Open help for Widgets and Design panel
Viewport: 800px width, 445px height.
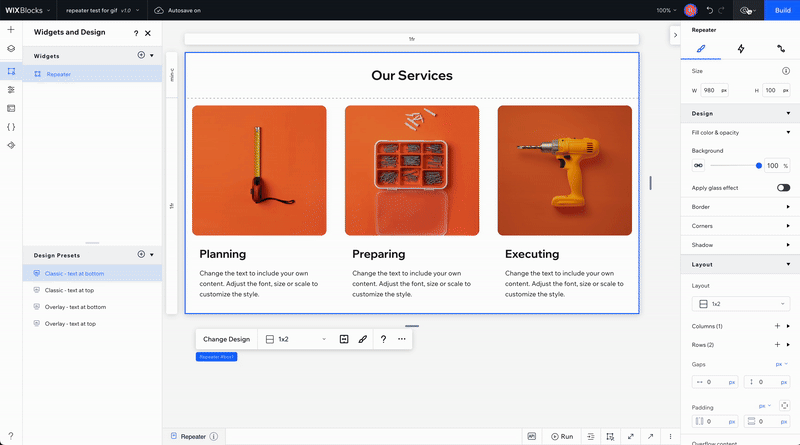(x=136, y=33)
